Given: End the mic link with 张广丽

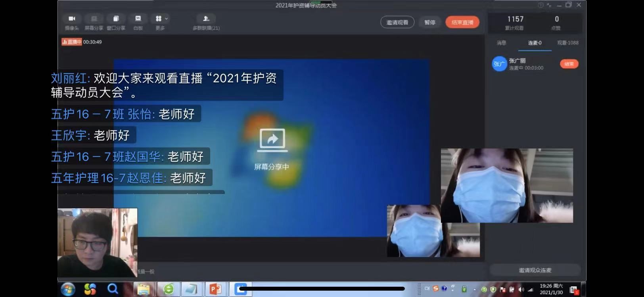Looking at the screenshot, I should point(569,64).
